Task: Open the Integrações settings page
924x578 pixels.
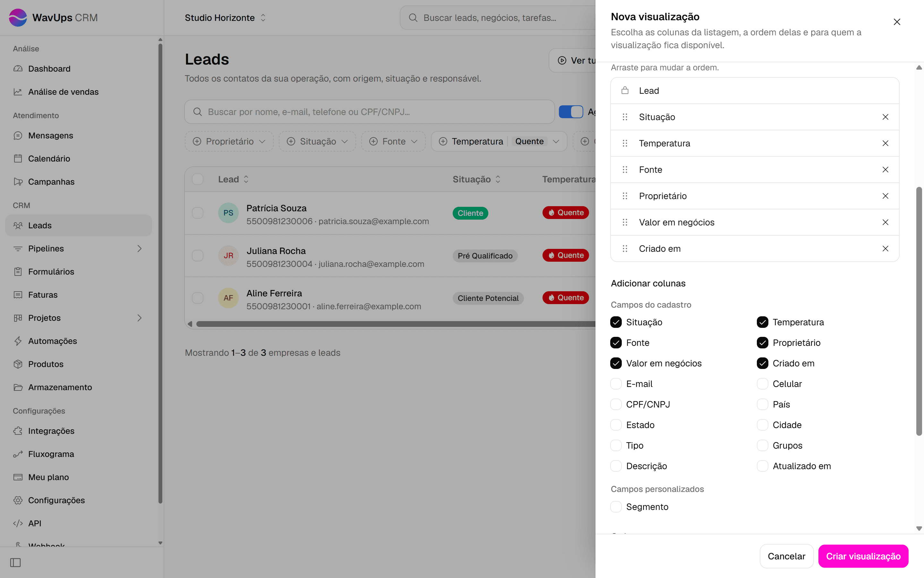Action: point(79,431)
